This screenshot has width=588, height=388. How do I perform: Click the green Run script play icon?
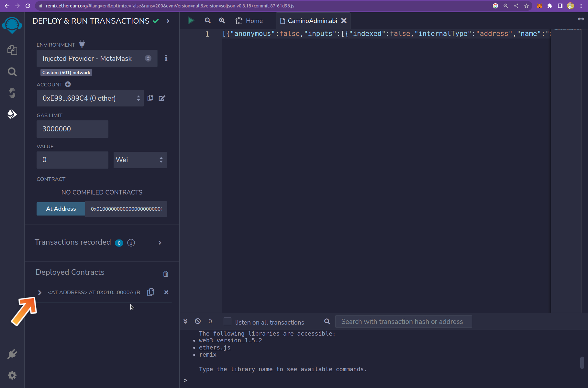click(x=191, y=21)
